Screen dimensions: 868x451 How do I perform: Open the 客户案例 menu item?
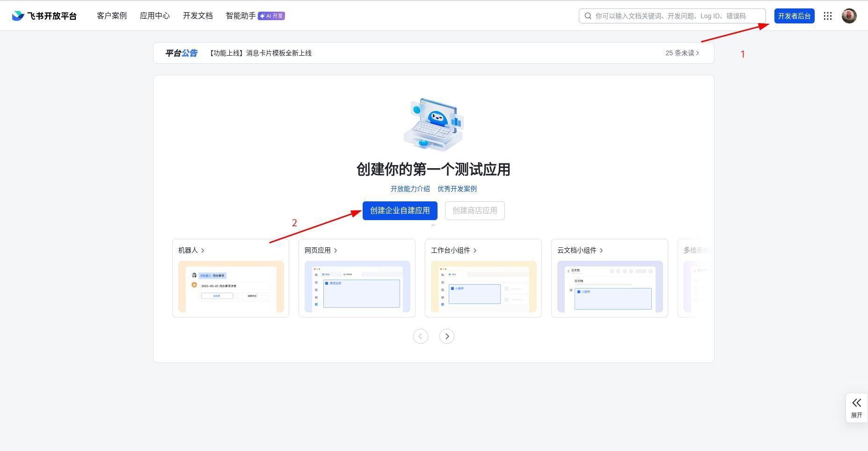pyautogui.click(x=111, y=16)
